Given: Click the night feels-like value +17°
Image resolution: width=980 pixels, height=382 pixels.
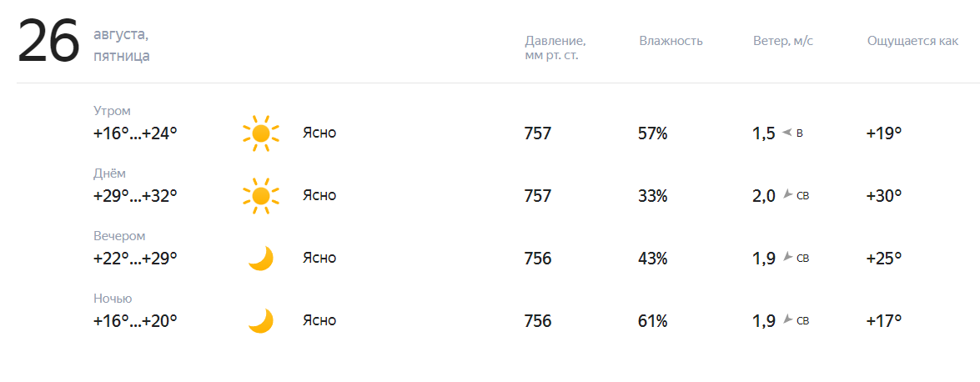Looking at the screenshot, I should [x=884, y=321].
